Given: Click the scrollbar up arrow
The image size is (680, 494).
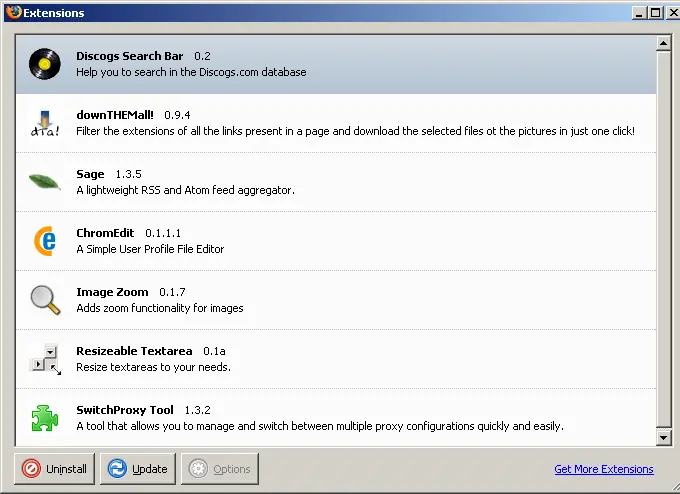Looking at the screenshot, I should point(663,43).
